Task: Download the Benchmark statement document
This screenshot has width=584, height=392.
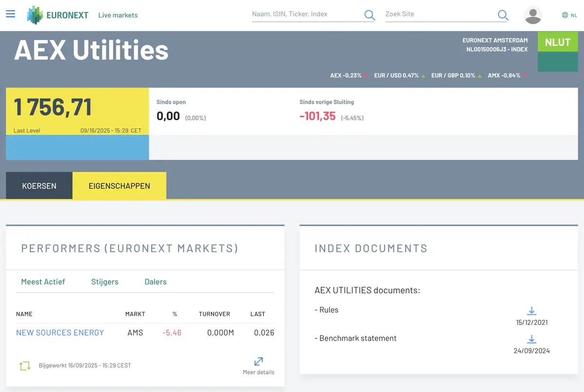Action: (532, 339)
